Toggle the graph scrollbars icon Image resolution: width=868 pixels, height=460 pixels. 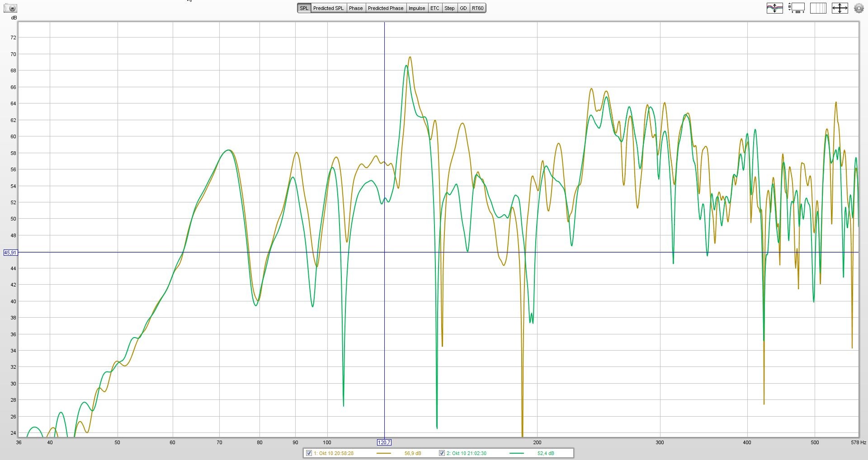(797, 8)
